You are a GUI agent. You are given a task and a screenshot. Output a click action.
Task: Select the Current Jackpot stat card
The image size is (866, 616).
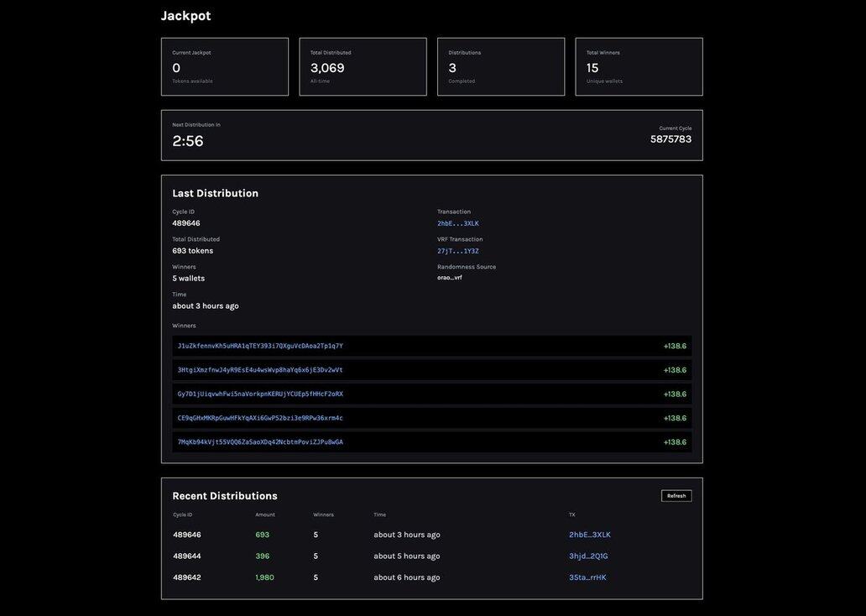coord(225,66)
